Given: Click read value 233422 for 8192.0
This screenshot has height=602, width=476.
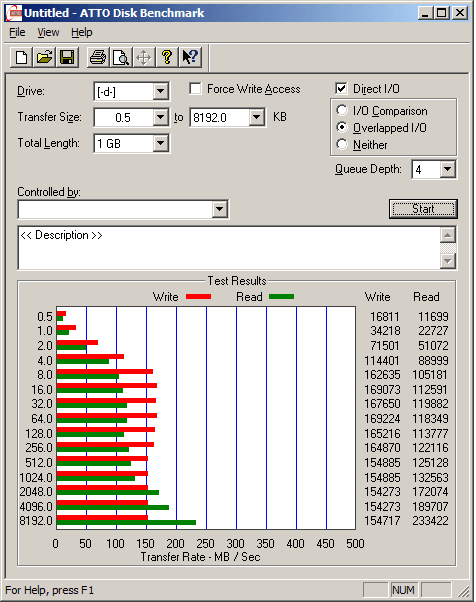Looking at the screenshot, I should click(430, 521).
